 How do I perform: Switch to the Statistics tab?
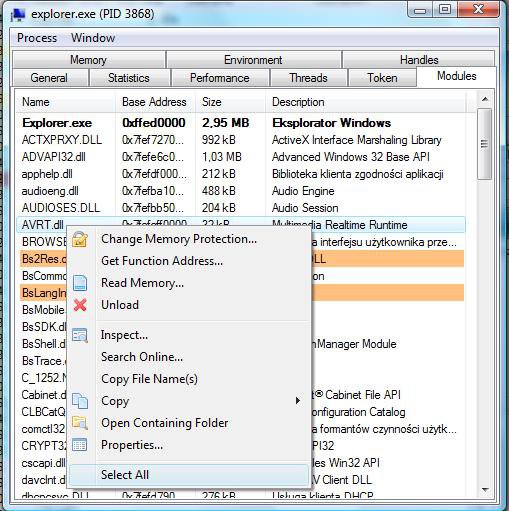click(129, 78)
